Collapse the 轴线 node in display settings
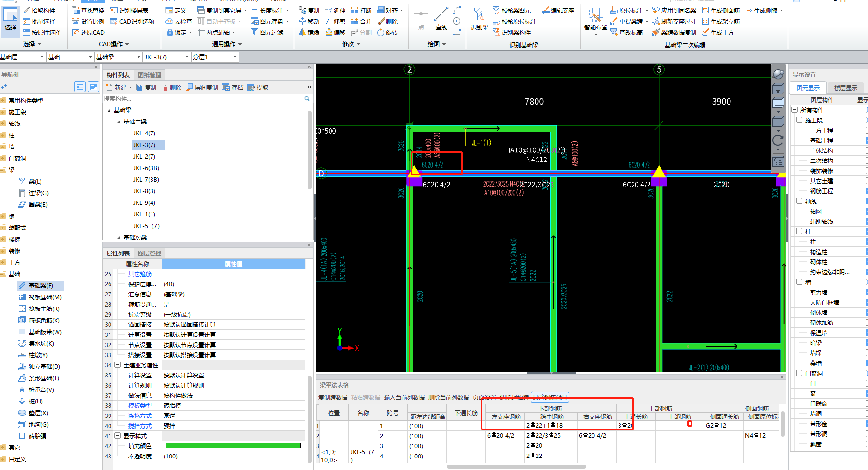The width and height of the screenshot is (868, 470). coord(799,201)
